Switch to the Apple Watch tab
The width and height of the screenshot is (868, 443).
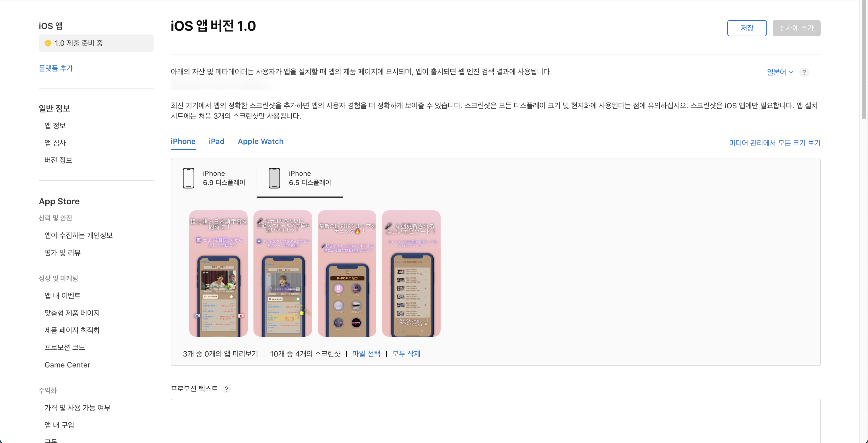point(260,141)
